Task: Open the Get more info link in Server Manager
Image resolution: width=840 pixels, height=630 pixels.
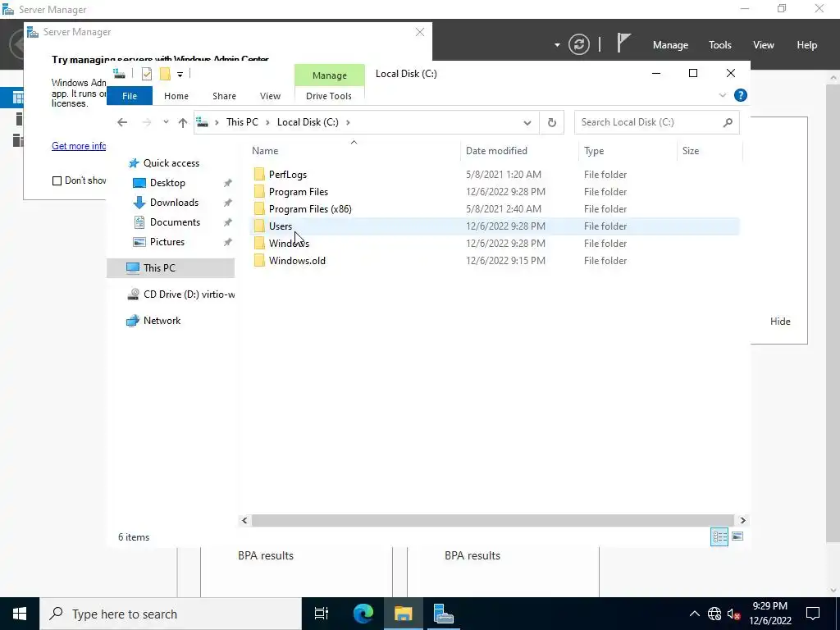Action: click(x=79, y=146)
